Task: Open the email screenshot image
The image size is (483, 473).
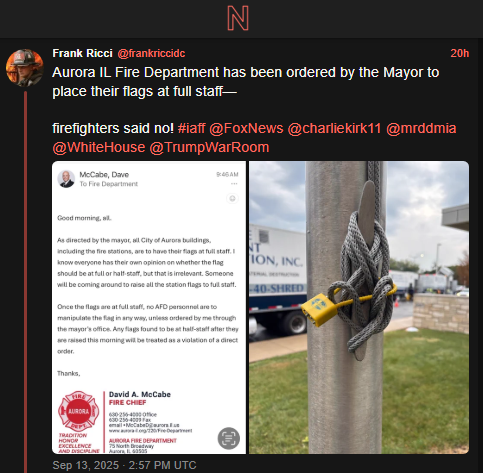Action: [149, 307]
